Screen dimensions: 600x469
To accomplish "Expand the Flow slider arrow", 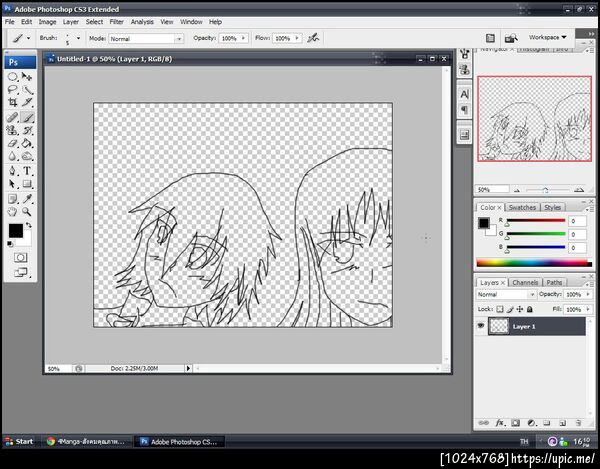I will click(x=297, y=38).
